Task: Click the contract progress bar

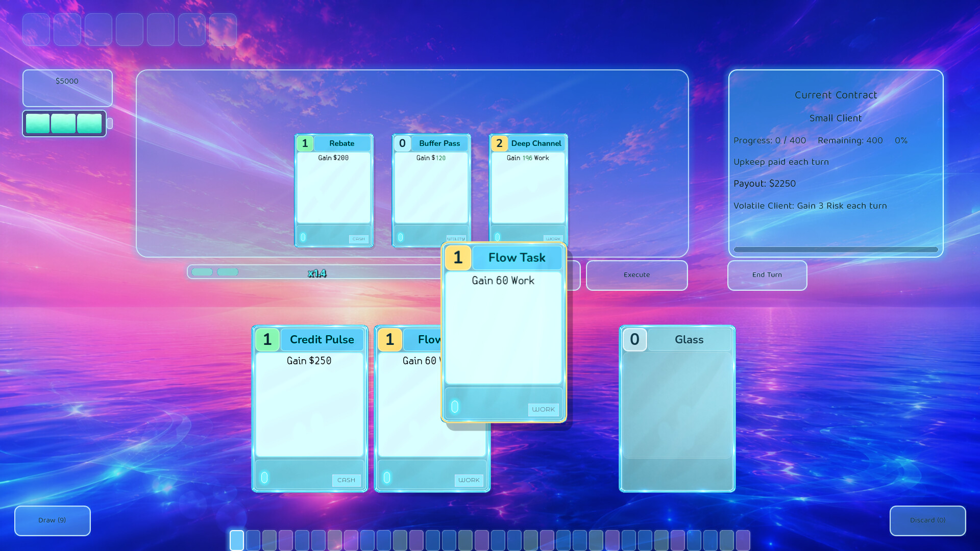Action: pyautogui.click(x=836, y=249)
